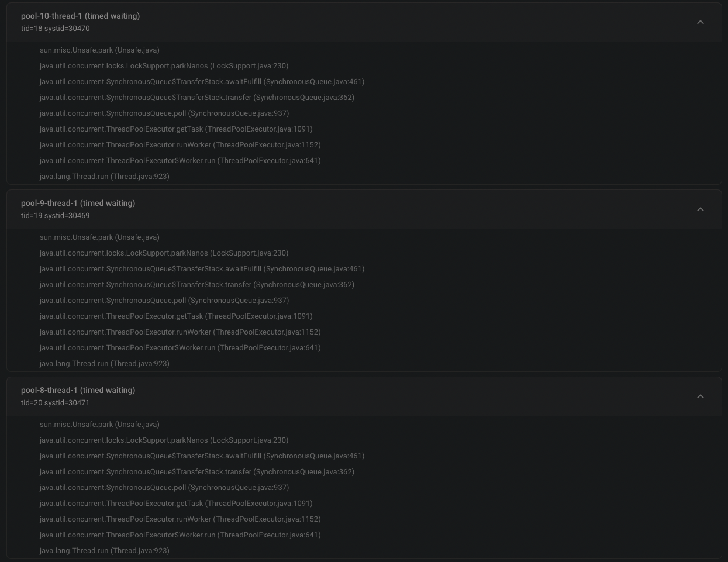The height and width of the screenshot is (562, 728).
Task: Select java.lang.Thread.run frame in pool-8-thread-1
Action: click(x=104, y=550)
